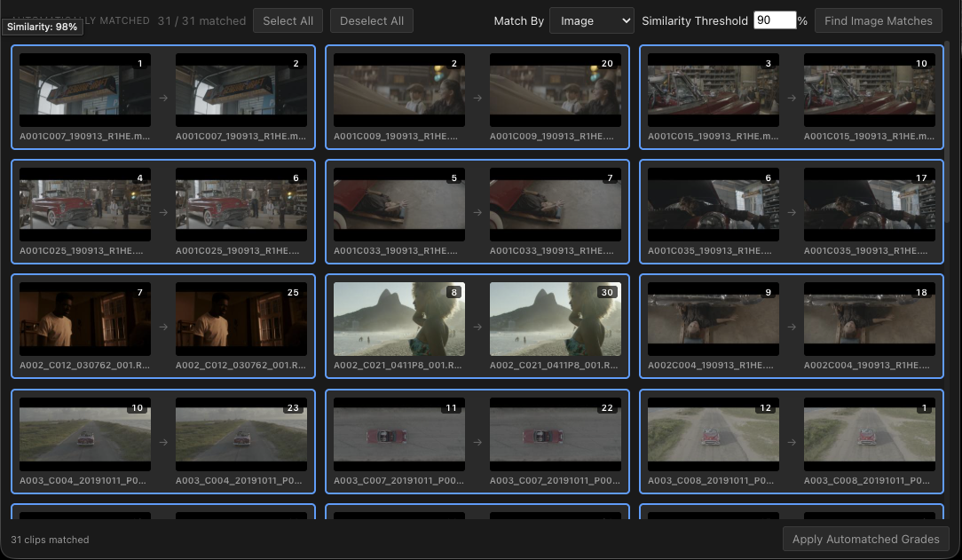Select source thumbnail 9 of A002C004 clip
Viewport: 962px width, 560px height.
pyautogui.click(x=714, y=319)
